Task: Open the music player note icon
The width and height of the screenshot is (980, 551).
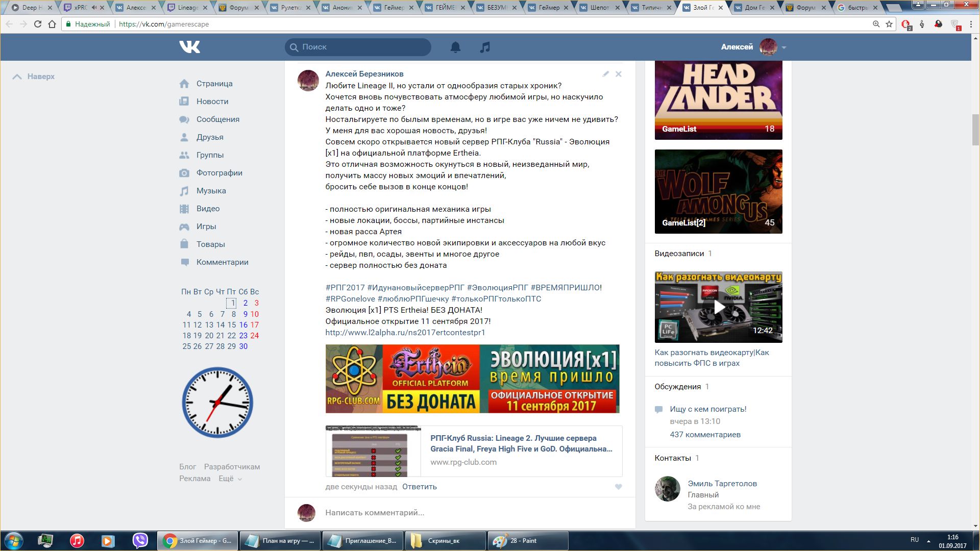Action: pyautogui.click(x=485, y=47)
